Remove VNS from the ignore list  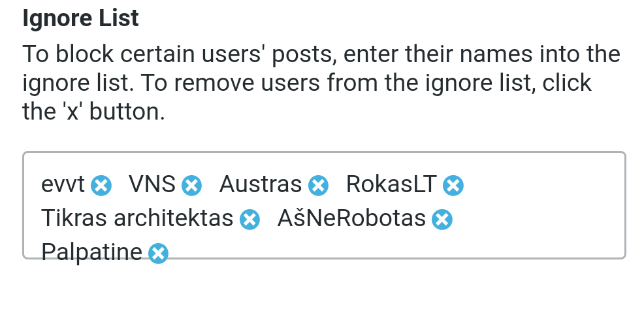coord(191,186)
